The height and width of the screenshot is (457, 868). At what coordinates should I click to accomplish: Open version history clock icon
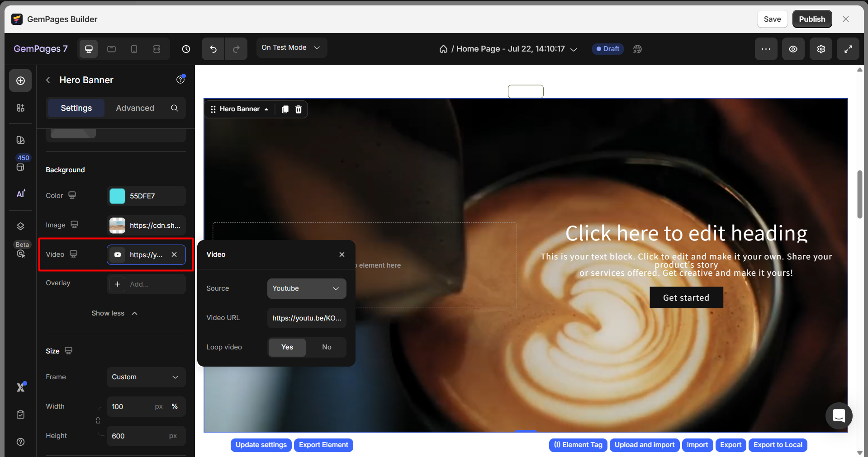[x=186, y=49]
